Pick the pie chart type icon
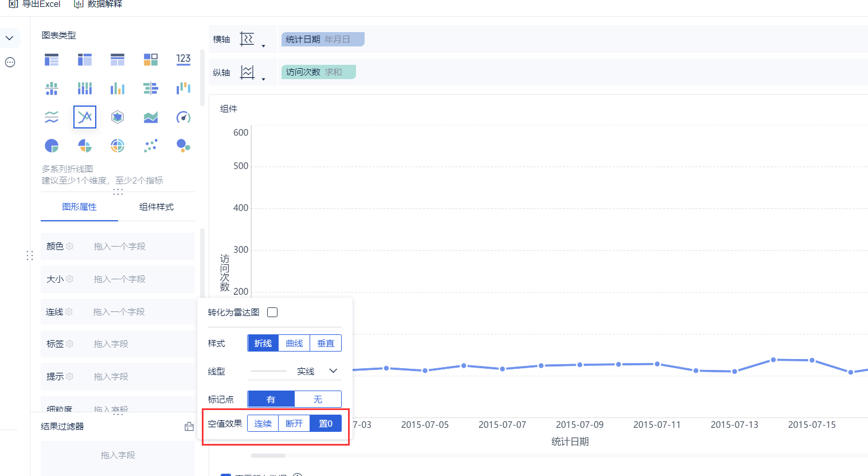The height and width of the screenshot is (476, 868). tap(52, 146)
